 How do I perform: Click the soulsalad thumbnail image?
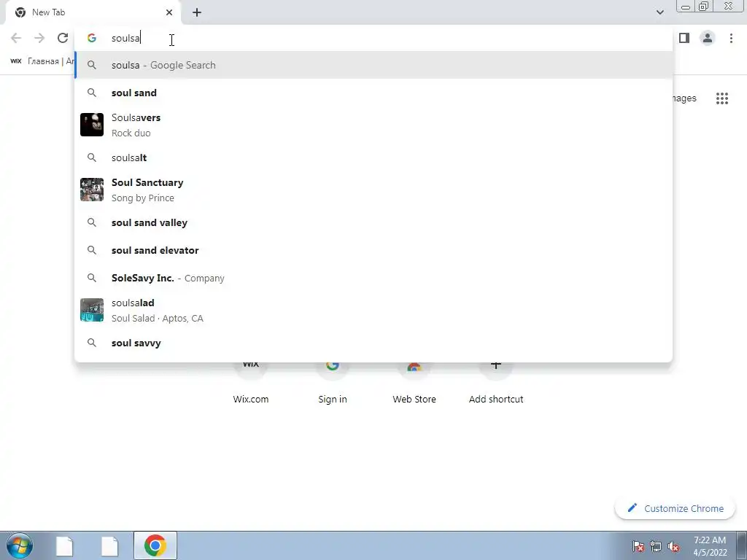pyautogui.click(x=91, y=310)
